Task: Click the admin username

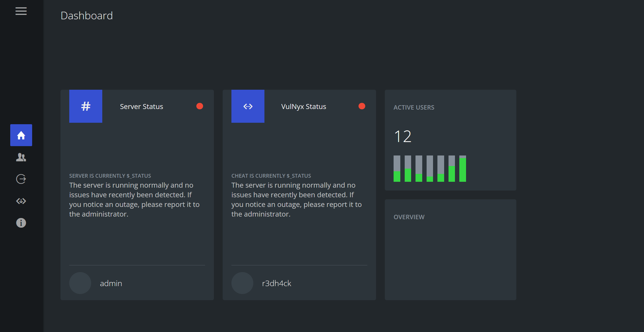Action: (111, 283)
